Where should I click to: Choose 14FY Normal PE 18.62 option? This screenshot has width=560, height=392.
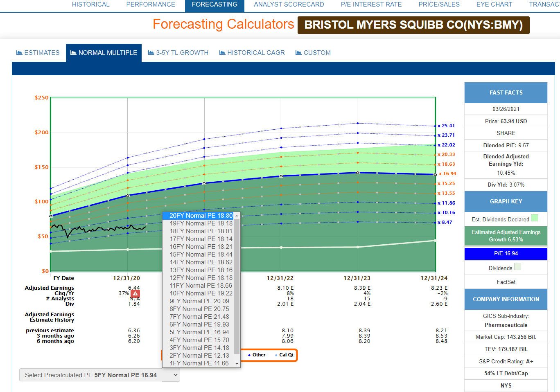point(199,262)
